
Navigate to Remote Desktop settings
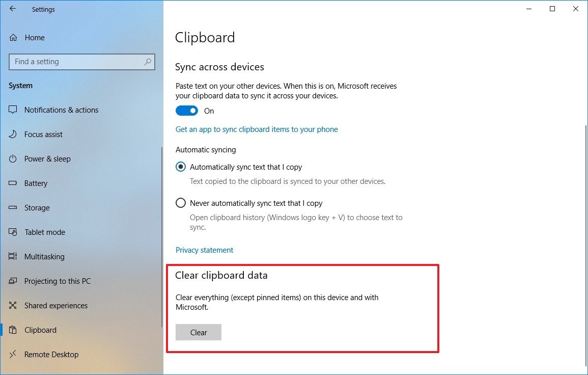click(51, 354)
